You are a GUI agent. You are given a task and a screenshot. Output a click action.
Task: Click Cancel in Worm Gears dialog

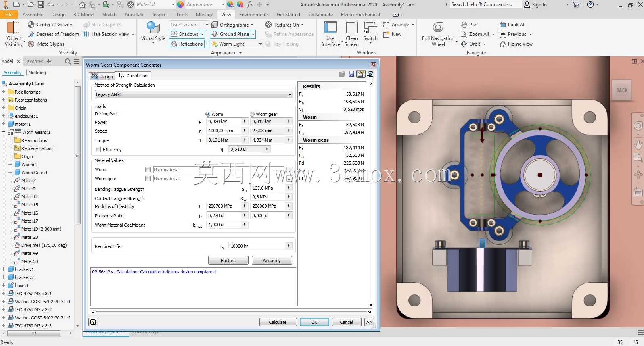(x=346, y=322)
